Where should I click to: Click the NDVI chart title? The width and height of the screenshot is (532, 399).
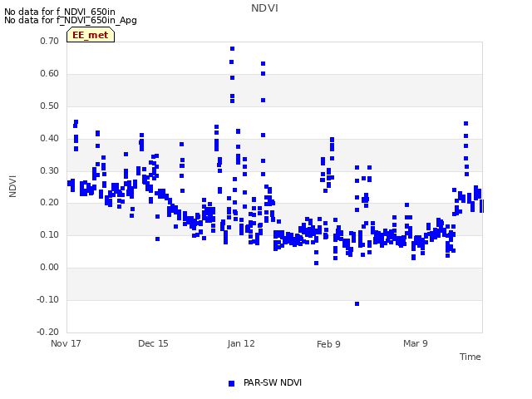[x=264, y=7]
